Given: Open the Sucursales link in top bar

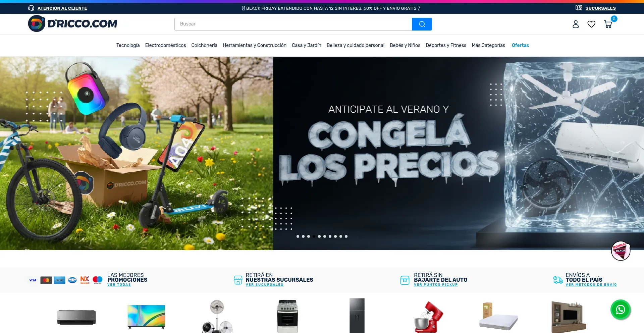Looking at the screenshot, I should pos(600,8).
